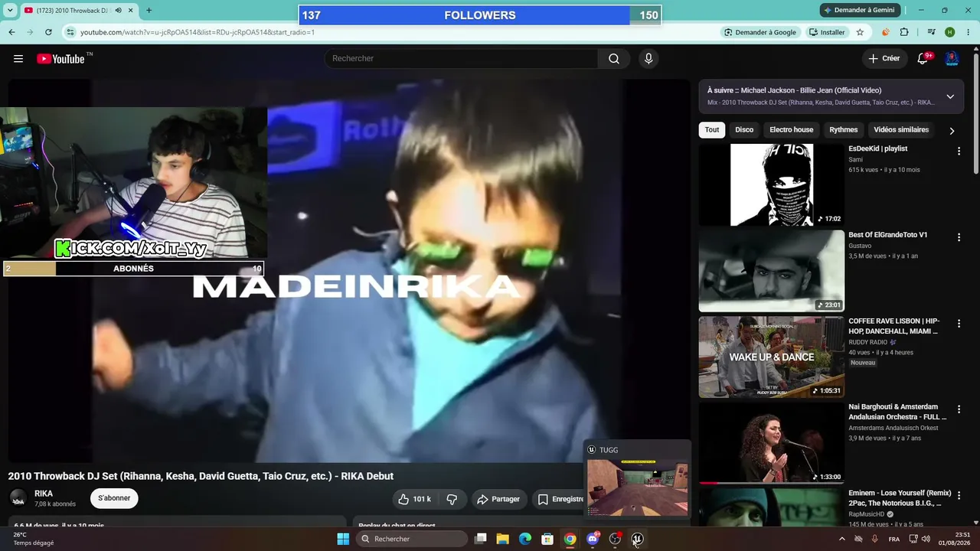The image size is (980, 551).
Task: Go to the YouTube home logo
Action: pos(60,59)
